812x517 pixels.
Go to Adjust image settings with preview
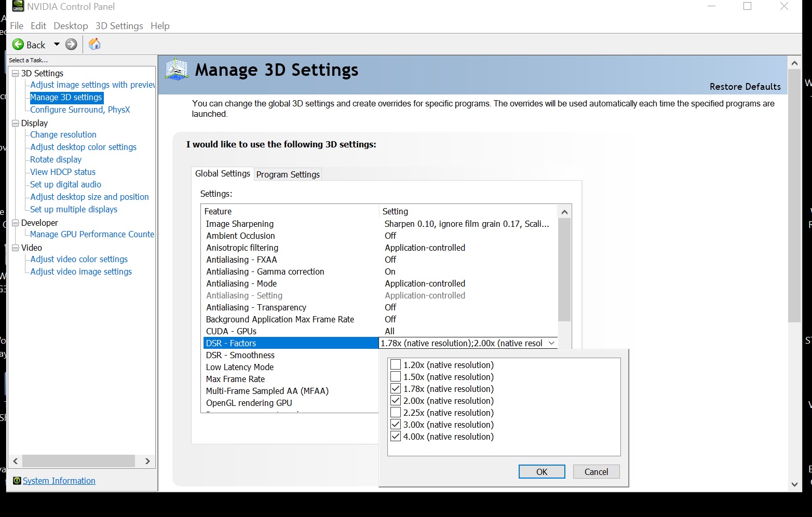point(92,85)
